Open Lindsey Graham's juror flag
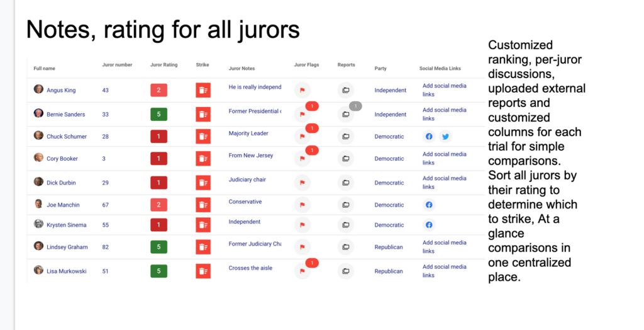This screenshot has height=330, width=644. pyautogui.click(x=303, y=247)
